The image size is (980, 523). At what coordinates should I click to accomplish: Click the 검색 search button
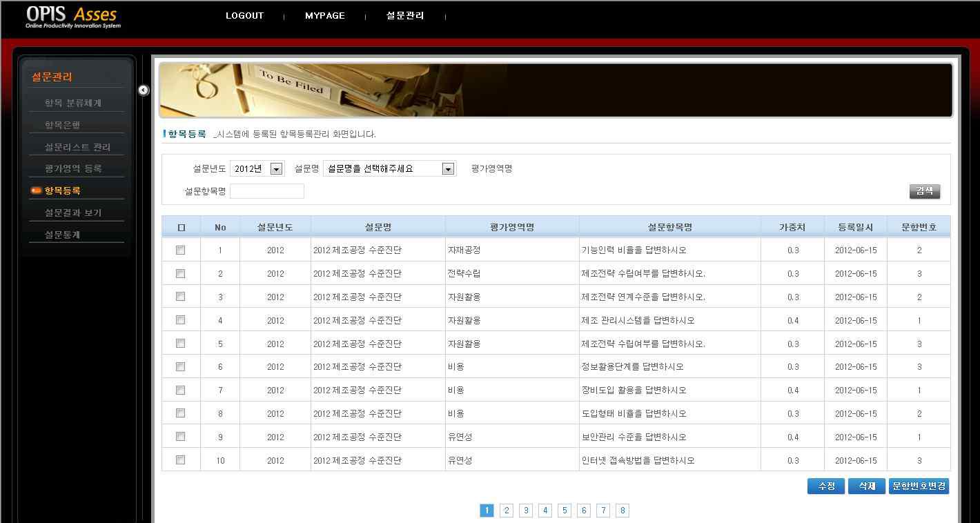pos(925,191)
